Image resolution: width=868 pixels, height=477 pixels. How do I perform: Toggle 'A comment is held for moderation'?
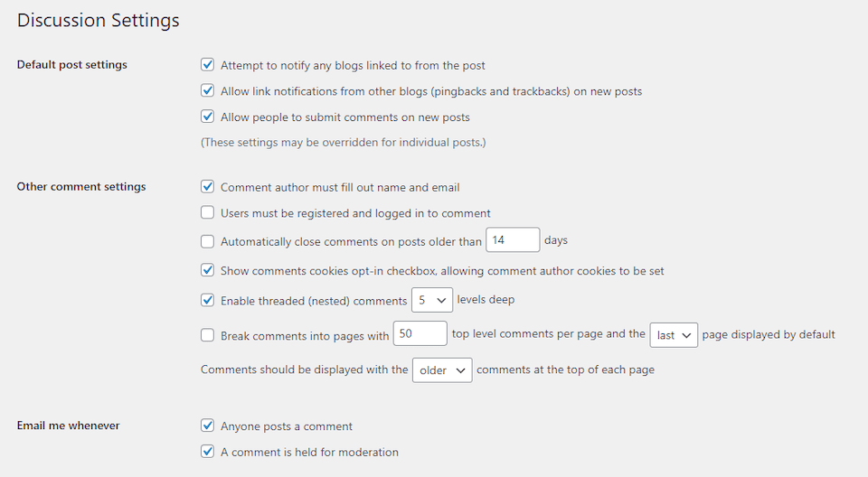207,452
